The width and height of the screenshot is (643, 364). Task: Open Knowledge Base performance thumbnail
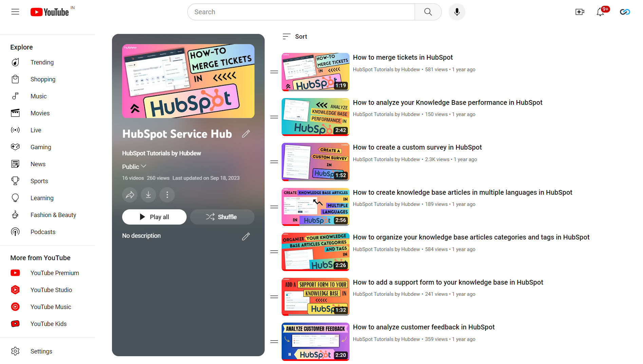point(316,117)
